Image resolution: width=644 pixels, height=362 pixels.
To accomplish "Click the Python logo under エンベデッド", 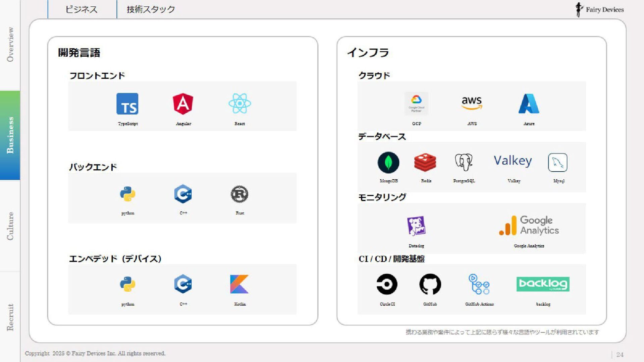I will (x=127, y=284).
